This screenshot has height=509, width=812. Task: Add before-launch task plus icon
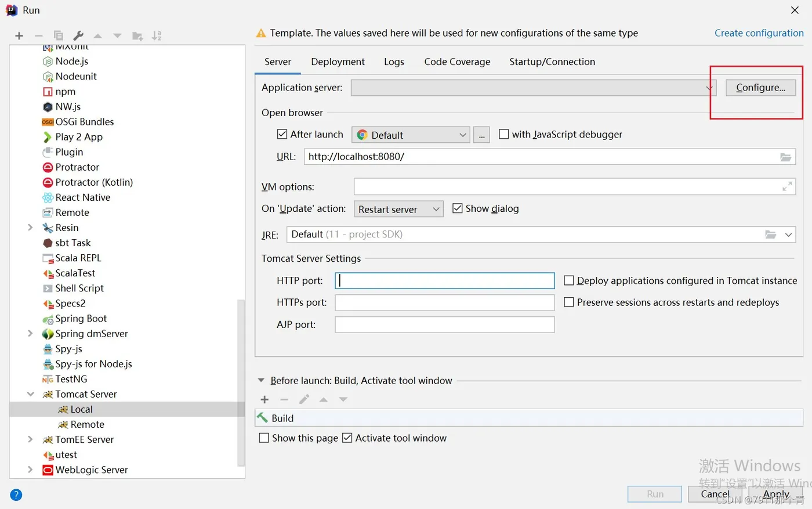click(x=264, y=399)
